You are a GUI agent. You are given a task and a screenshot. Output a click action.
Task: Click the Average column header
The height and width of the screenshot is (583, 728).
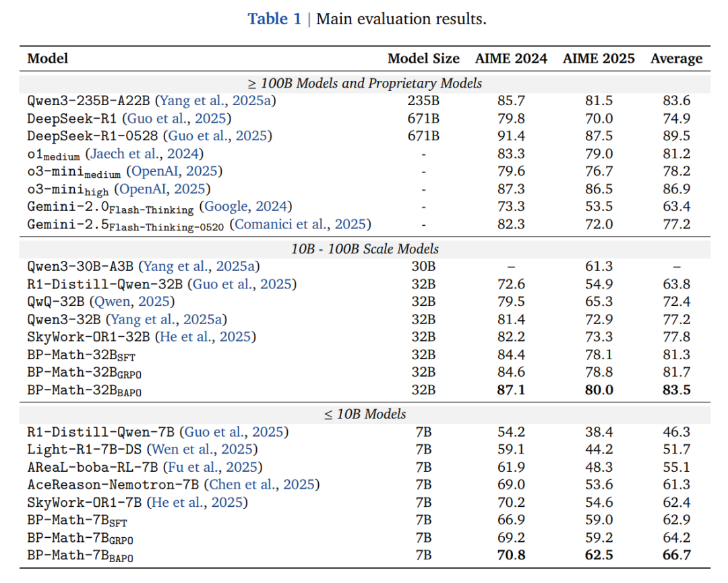[x=677, y=59]
